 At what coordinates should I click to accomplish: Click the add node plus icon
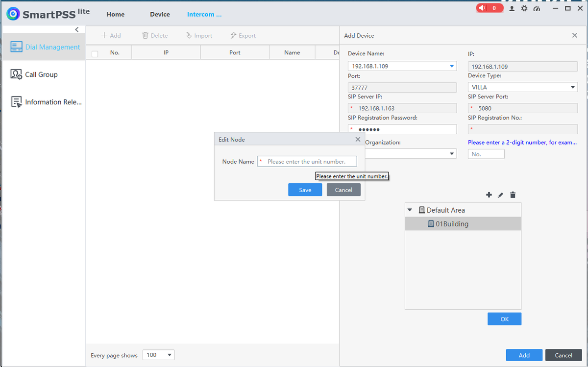(x=489, y=195)
